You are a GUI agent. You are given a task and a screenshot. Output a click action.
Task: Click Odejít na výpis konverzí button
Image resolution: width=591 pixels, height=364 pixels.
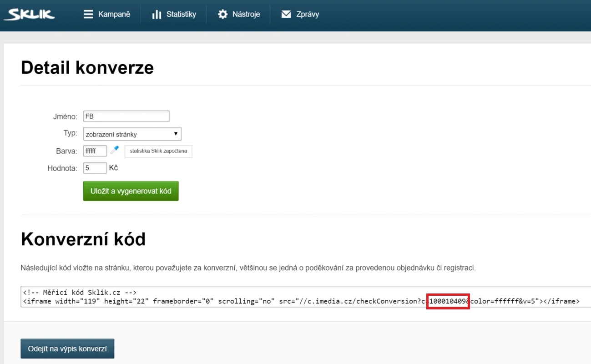[67, 349]
